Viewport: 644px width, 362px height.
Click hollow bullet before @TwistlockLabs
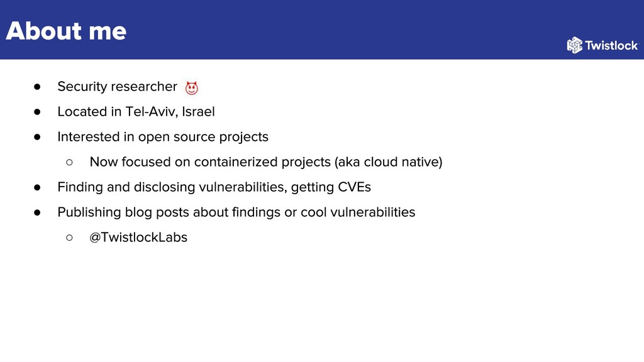click(69, 237)
